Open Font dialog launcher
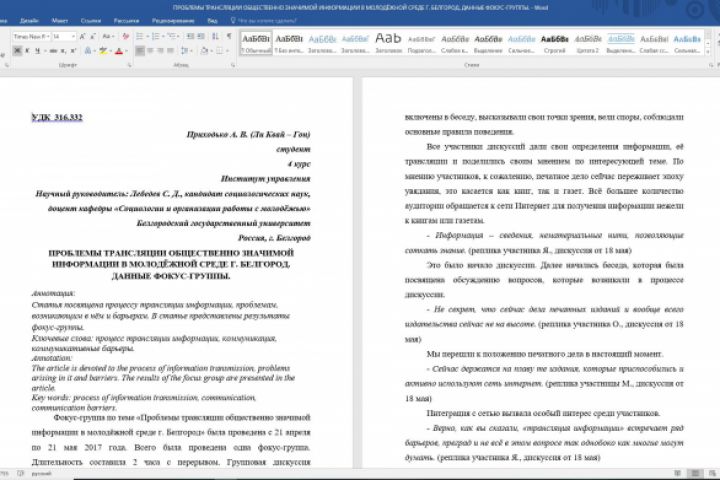The width and height of the screenshot is (720, 480). [129, 65]
